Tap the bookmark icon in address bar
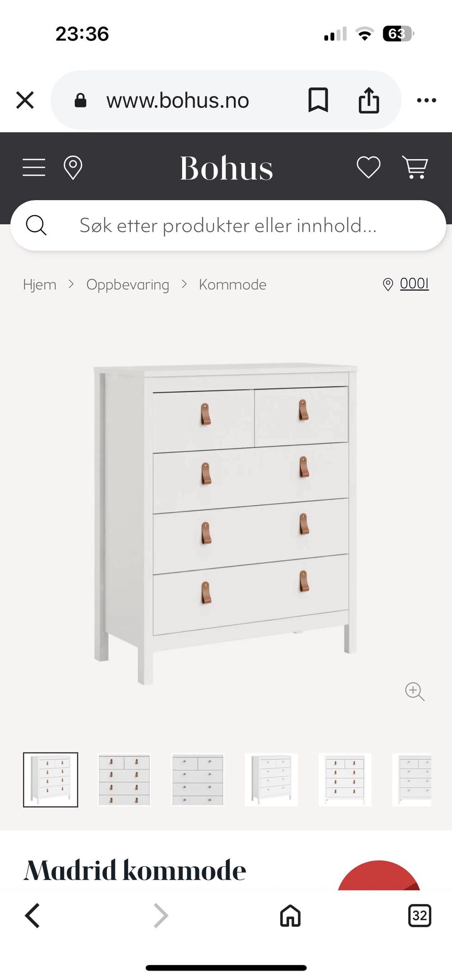The height and width of the screenshot is (980, 452). coord(318,100)
